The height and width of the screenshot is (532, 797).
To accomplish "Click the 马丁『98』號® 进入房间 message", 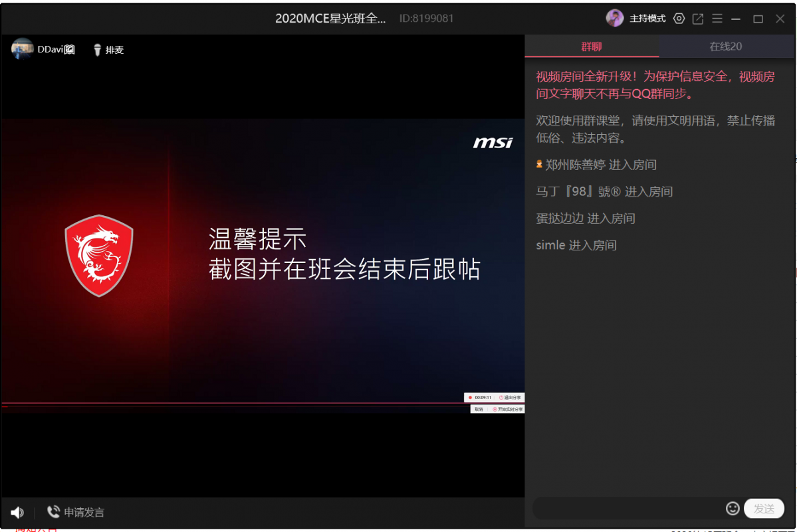I will coord(604,192).
